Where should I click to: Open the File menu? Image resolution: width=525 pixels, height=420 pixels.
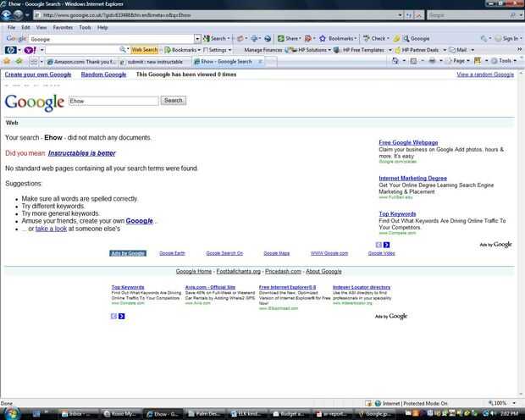11,27
